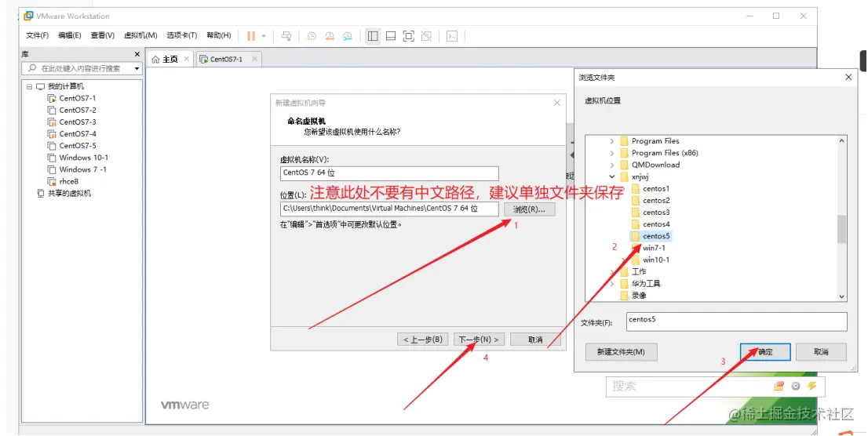Click the 文件夹(F) input field
The height and width of the screenshot is (436, 868).
pos(737,322)
